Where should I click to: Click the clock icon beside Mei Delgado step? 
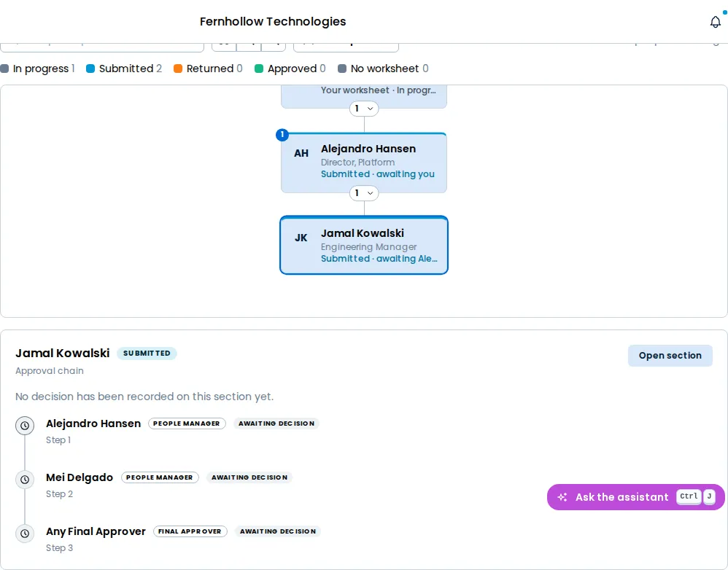(x=25, y=479)
